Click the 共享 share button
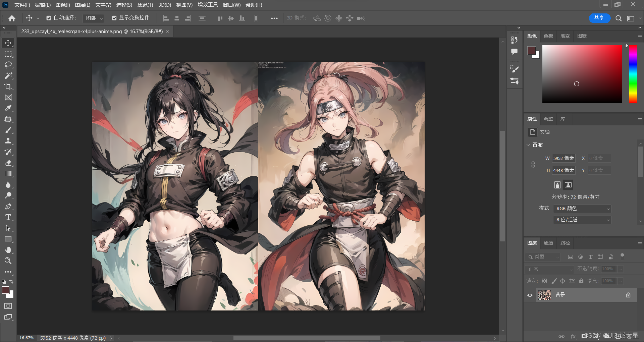 pos(599,18)
